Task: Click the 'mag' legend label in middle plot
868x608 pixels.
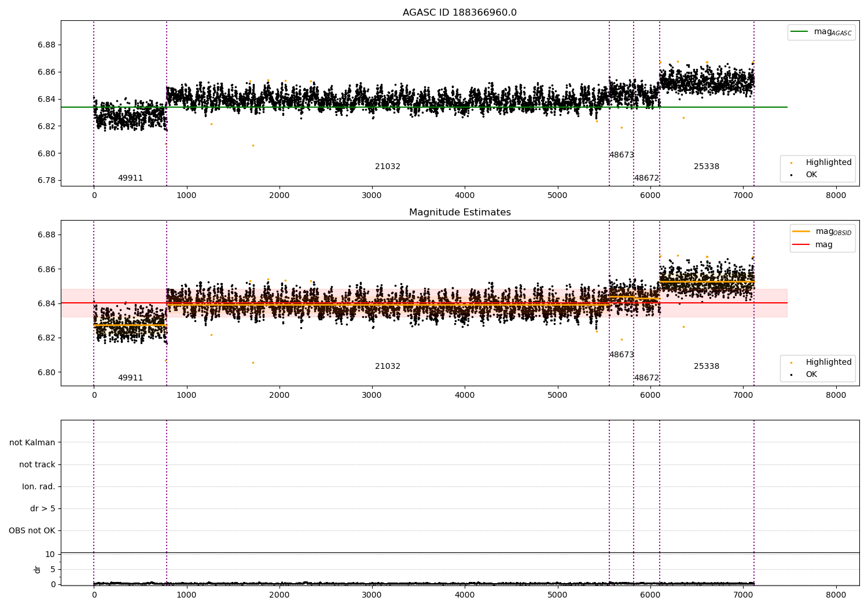Action: tap(824, 245)
